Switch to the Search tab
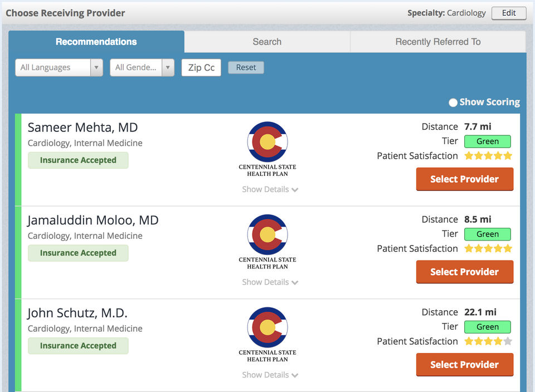 267,42
